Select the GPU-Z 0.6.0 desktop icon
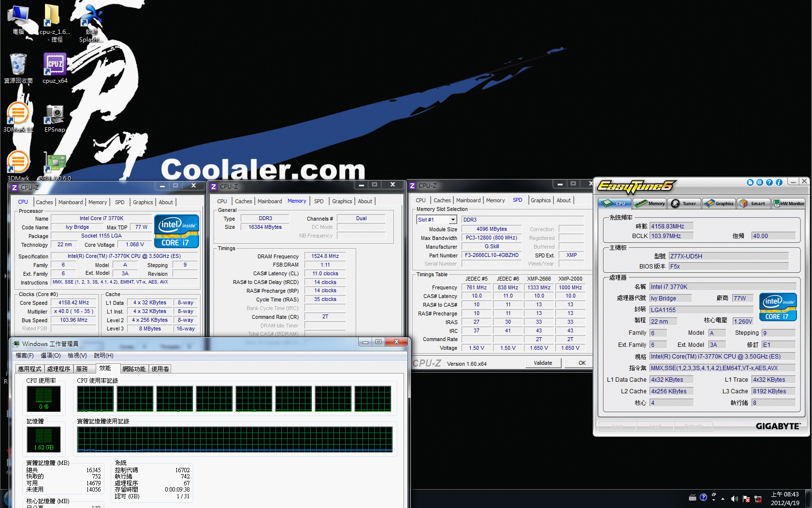Screen dimensions: 812x508 pos(55,167)
